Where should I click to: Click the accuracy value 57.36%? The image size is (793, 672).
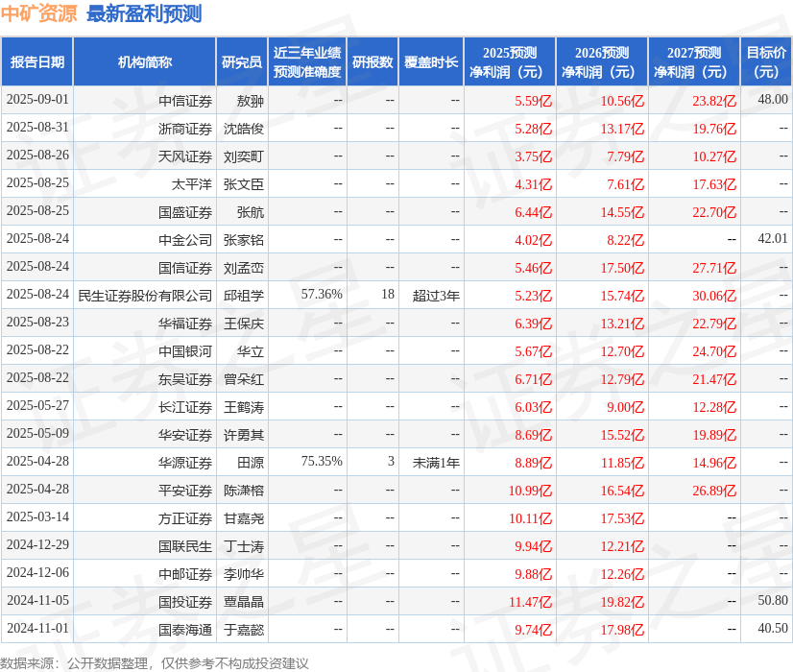tap(317, 295)
